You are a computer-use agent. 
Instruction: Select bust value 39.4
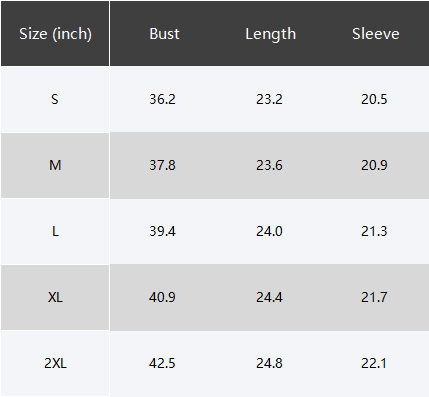[x=162, y=231]
